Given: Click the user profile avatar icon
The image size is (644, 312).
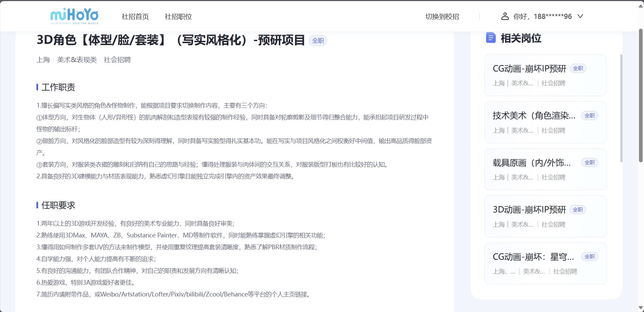Looking at the screenshot, I should pos(505,16).
